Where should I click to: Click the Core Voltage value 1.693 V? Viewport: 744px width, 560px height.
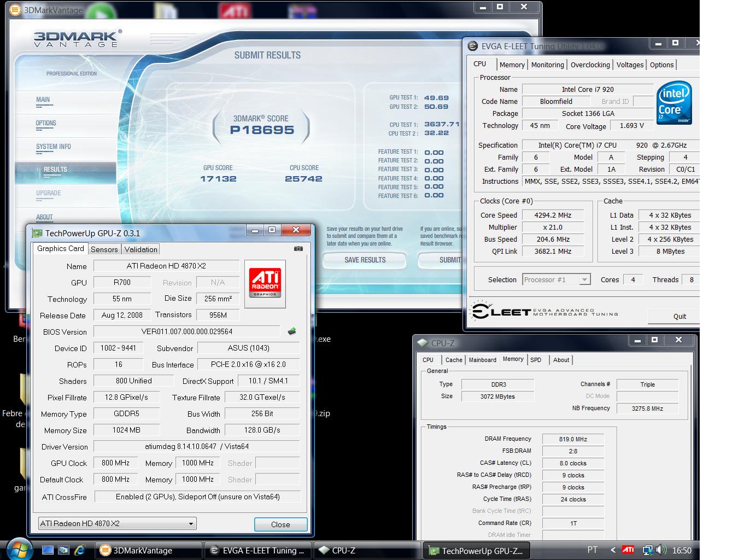631,126
